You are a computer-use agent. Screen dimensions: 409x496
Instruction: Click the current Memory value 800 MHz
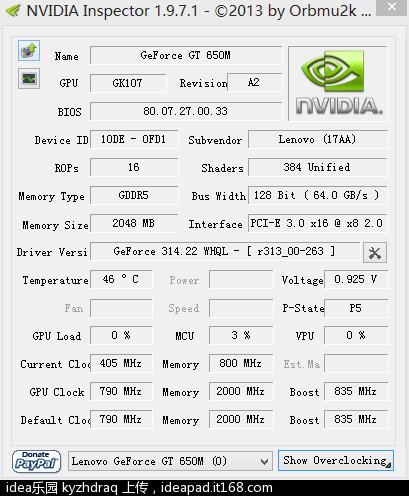(241, 363)
